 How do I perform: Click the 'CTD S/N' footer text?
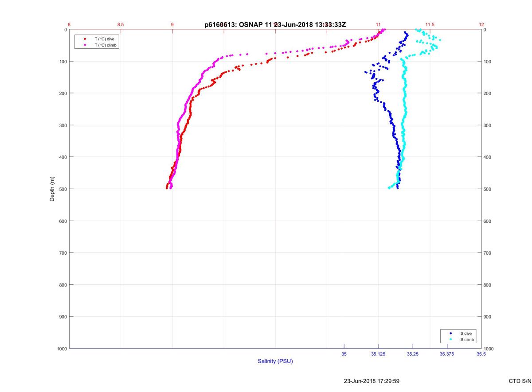(520, 381)
